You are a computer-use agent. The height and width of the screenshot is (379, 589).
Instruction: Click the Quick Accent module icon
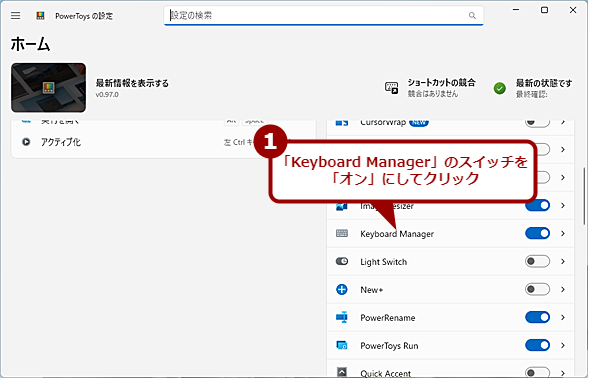342,372
